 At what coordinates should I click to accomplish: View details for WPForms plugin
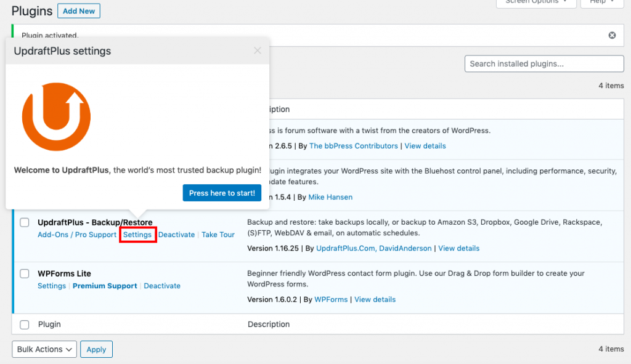click(x=375, y=299)
